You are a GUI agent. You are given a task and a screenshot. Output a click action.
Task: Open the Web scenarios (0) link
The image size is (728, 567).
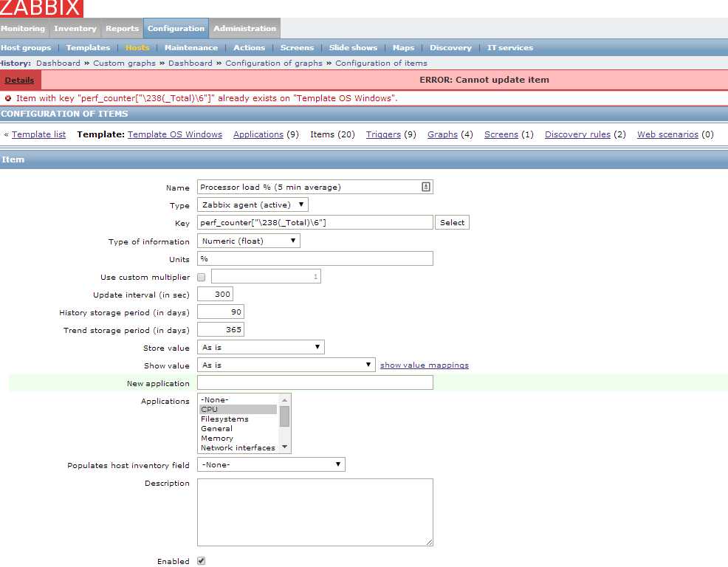tap(667, 134)
